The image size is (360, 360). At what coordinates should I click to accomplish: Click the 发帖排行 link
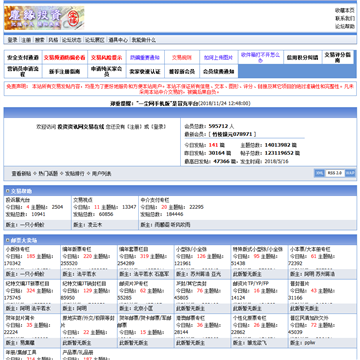tap(75, 173)
